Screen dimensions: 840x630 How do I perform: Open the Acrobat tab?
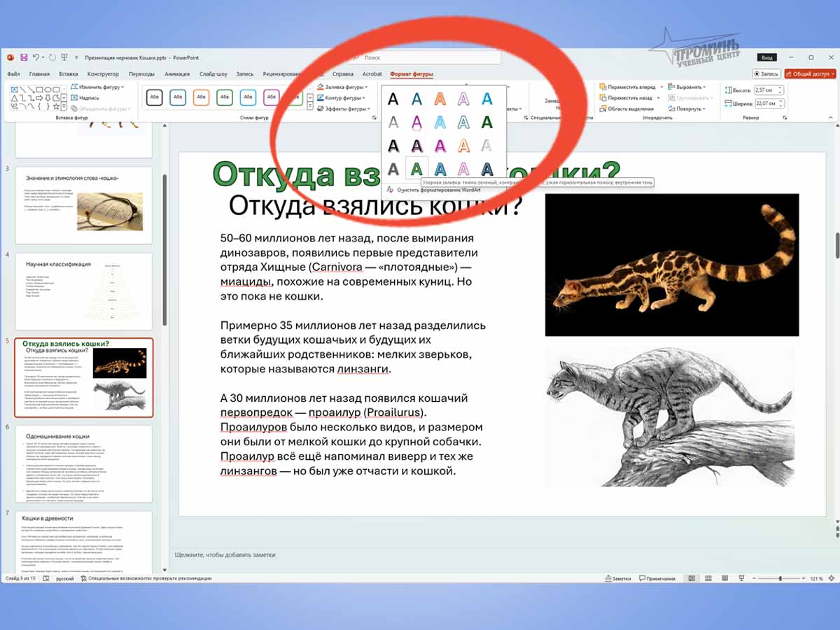pos(372,74)
